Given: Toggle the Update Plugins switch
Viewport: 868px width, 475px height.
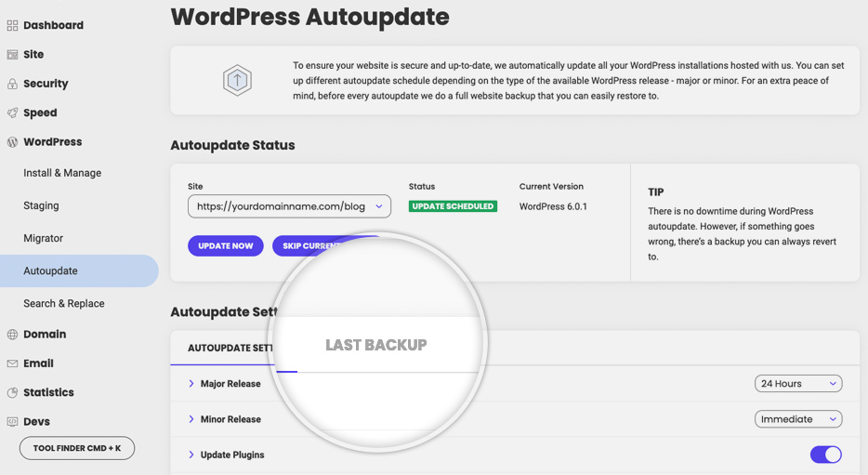Looking at the screenshot, I should [826, 455].
